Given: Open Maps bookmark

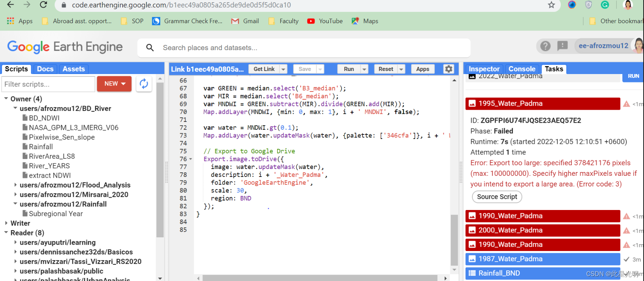Looking at the screenshot, I should [x=365, y=21].
